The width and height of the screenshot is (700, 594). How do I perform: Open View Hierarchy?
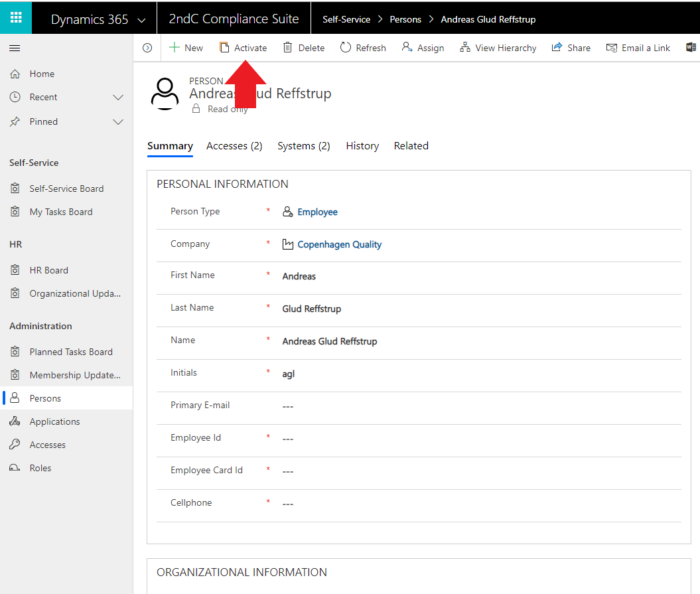[x=498, y=48]
